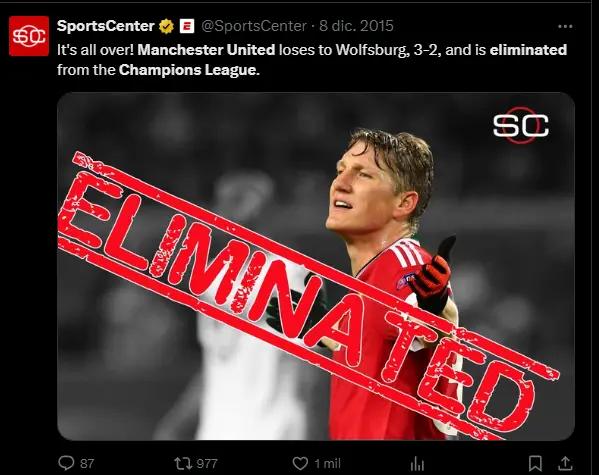The width and height of the screenshot is (599, 475).
Task: Bookmark this SportsCenter tweet
Action: 535,464
